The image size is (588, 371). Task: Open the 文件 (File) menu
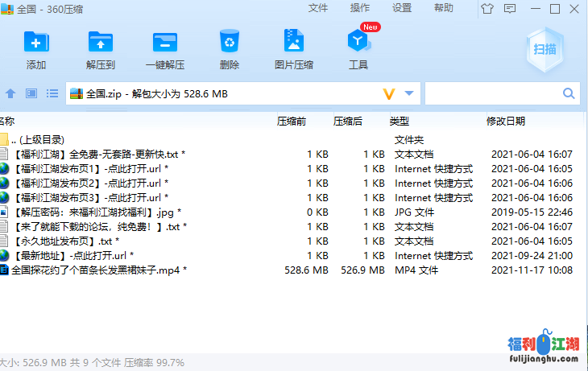318,8
